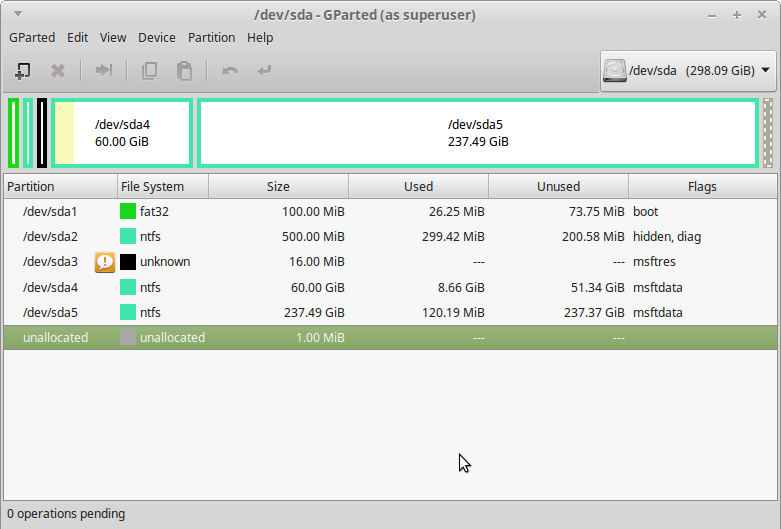Click the 1.00 MiB unallocated size
This screenshot has width=781, height=529.
tap(320, 337)
